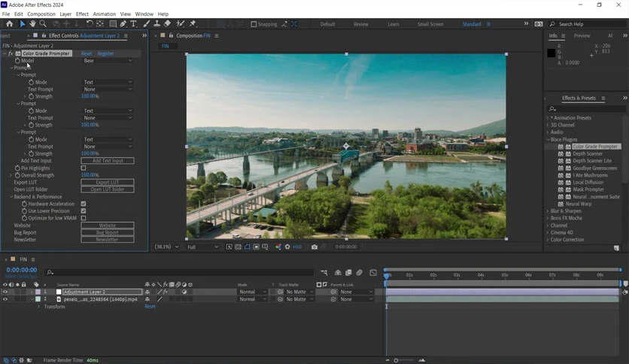Select the Pen tool
Screen dimensions: 629x364
(123, 24)
